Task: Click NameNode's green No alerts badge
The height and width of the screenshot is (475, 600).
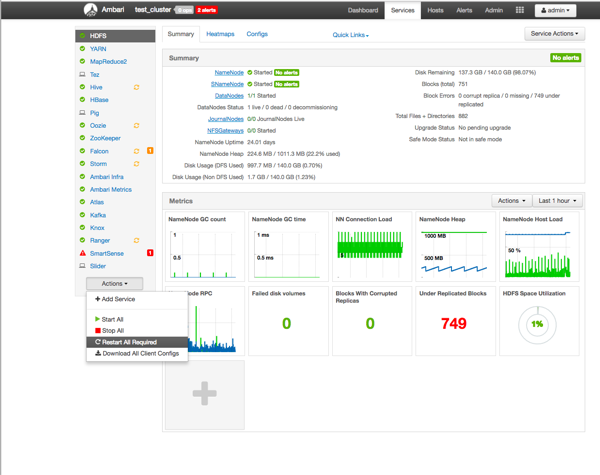Action: pos(287,72)
